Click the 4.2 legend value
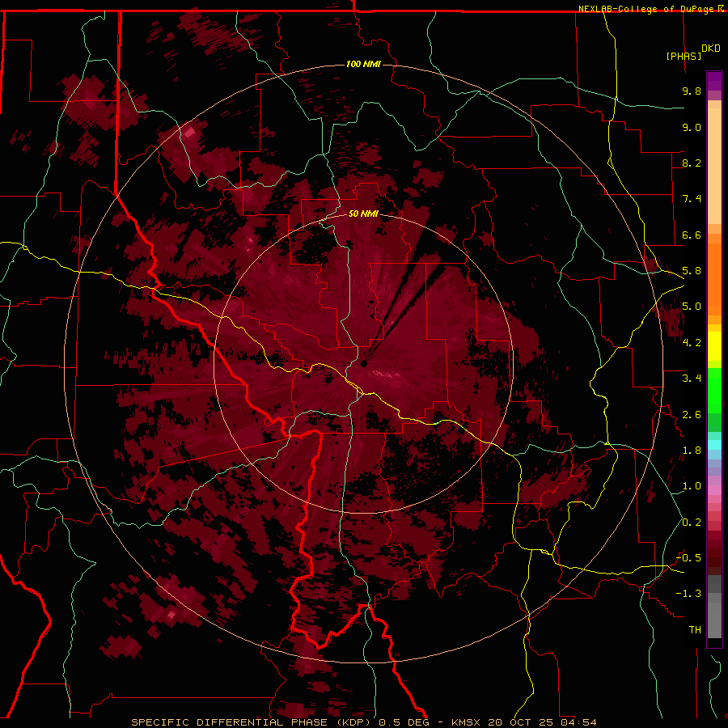Viewport: 728px width, 728px height. tap(692, 343)
